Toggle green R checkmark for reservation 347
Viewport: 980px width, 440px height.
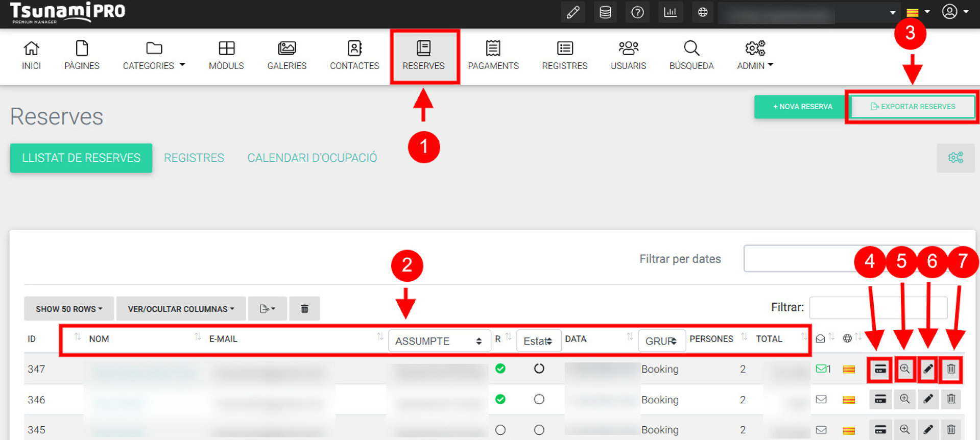pyautogui.click(x=500, y=369)
